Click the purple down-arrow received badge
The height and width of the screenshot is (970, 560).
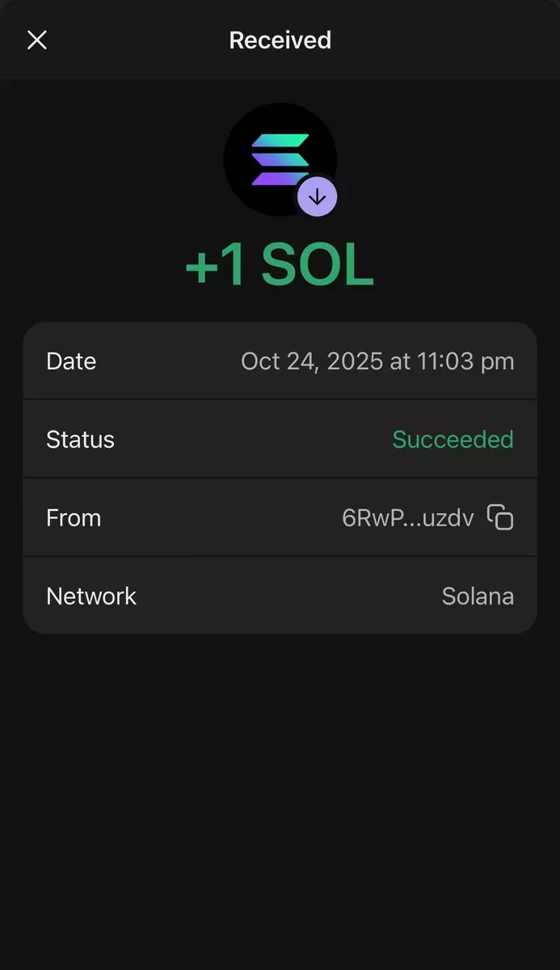317,196
